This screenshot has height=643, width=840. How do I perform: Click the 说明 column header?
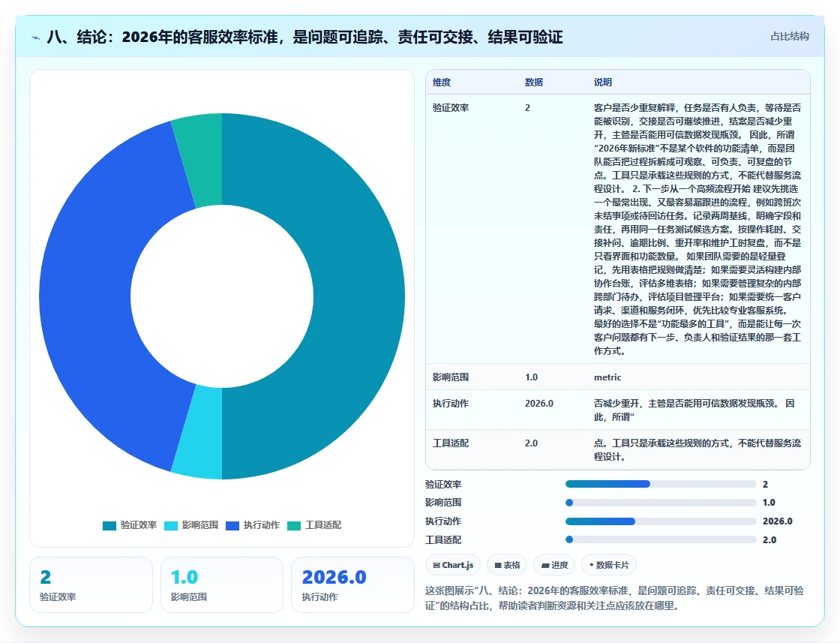603,82
